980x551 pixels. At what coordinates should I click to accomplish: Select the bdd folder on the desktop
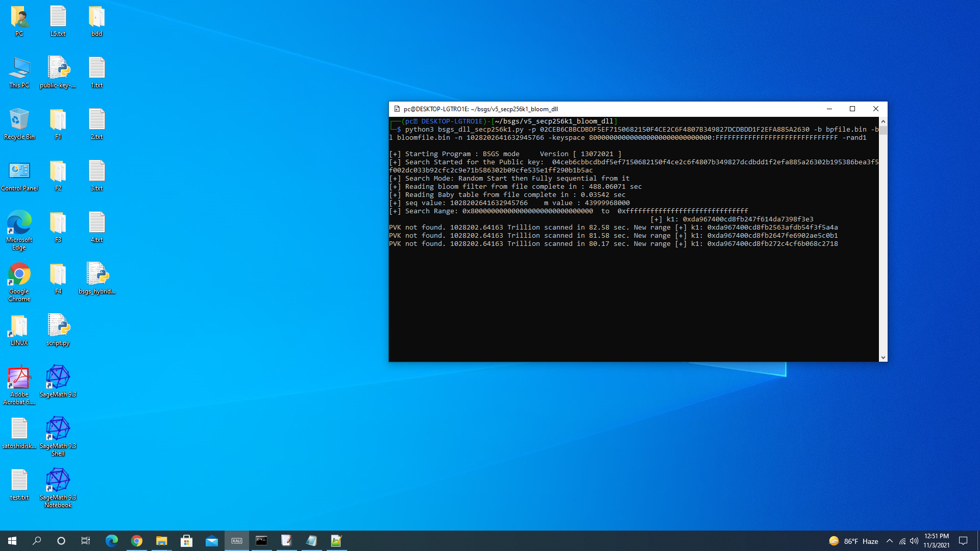click(x=96, y=18)
